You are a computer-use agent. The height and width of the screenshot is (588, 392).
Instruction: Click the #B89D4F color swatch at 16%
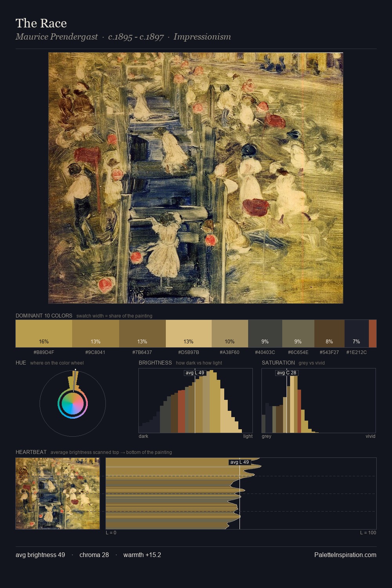pos(44,334)
